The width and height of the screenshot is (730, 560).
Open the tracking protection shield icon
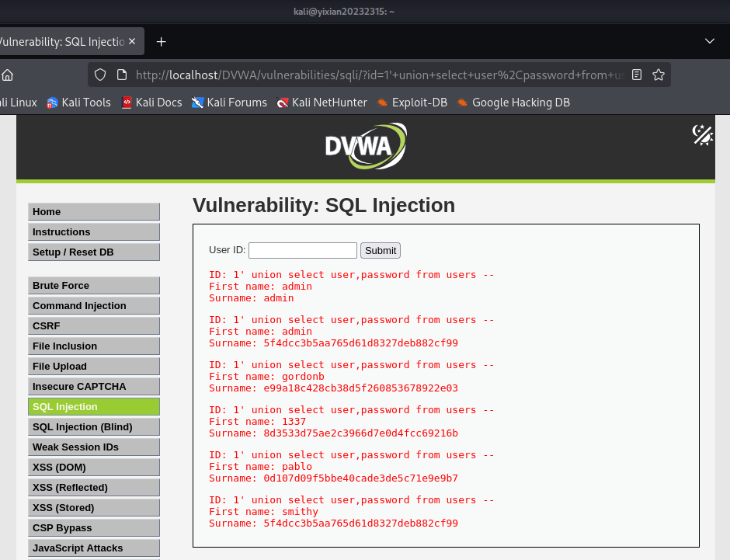[100, 75]
